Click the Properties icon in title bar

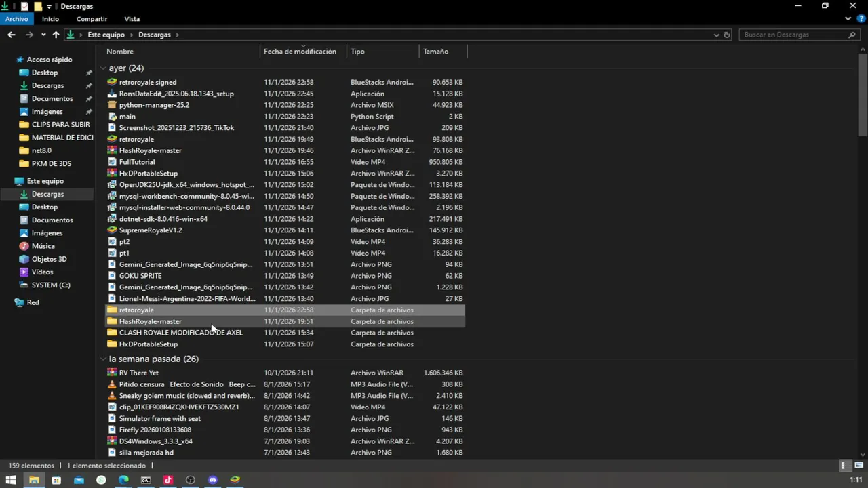[24, 6]
